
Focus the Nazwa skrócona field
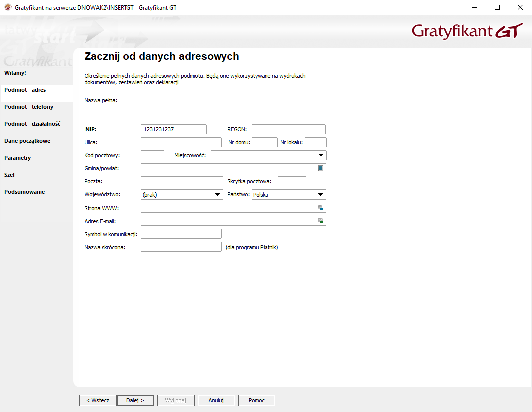(181, 247)
